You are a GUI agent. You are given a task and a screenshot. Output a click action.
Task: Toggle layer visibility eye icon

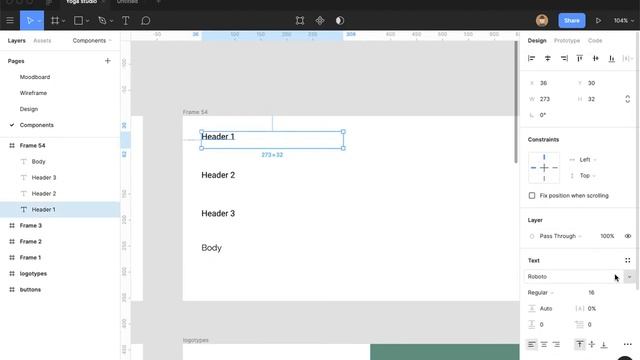point(628,236)
